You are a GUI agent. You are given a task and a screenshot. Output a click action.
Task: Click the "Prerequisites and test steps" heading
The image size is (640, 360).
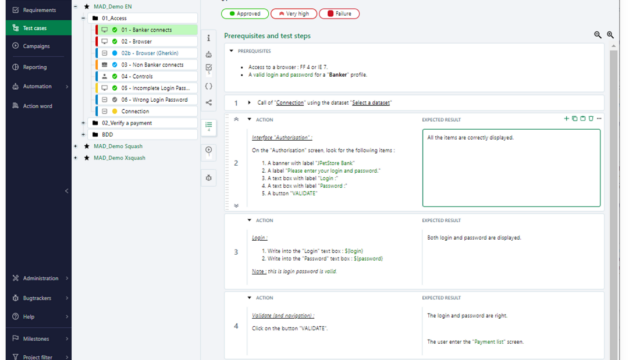[x=267, y=36]
